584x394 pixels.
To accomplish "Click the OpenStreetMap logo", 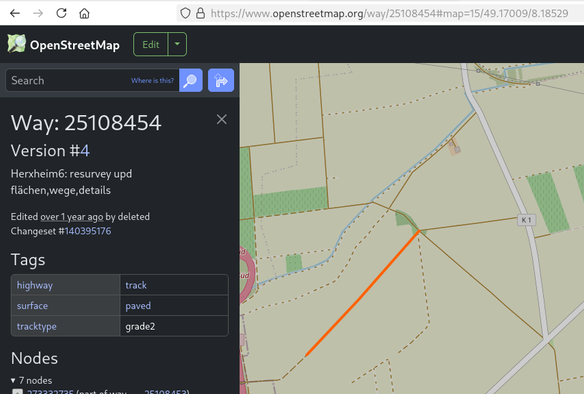I will click(x=16, y=44).
